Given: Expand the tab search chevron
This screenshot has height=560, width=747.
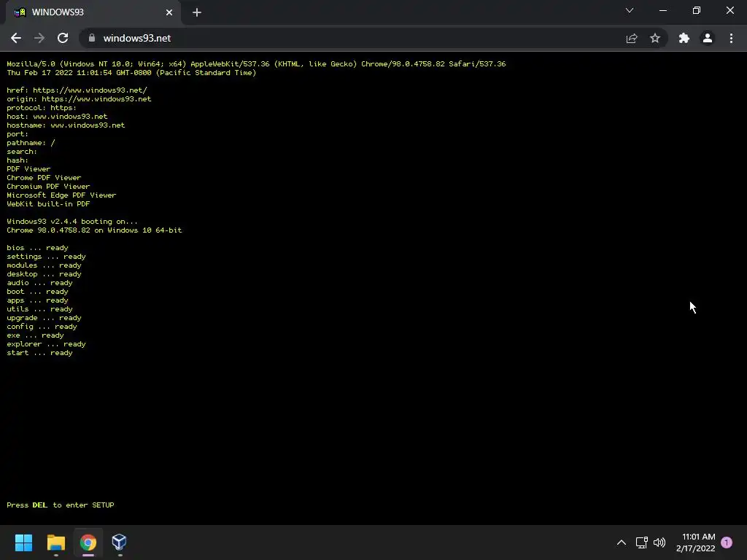Looking at the screenshot, I should tap(630, 10).
